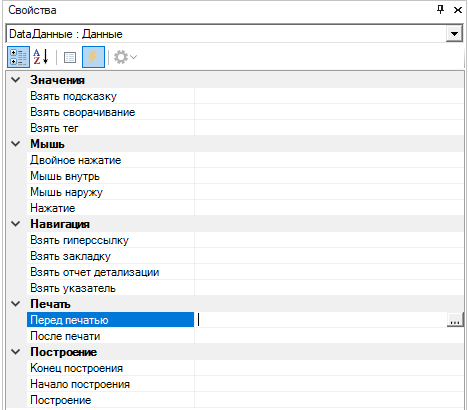Toggle the Events lightning bolt icon
Screen dimensions: 468x410
pyautogui.click(x=93, y=57)
